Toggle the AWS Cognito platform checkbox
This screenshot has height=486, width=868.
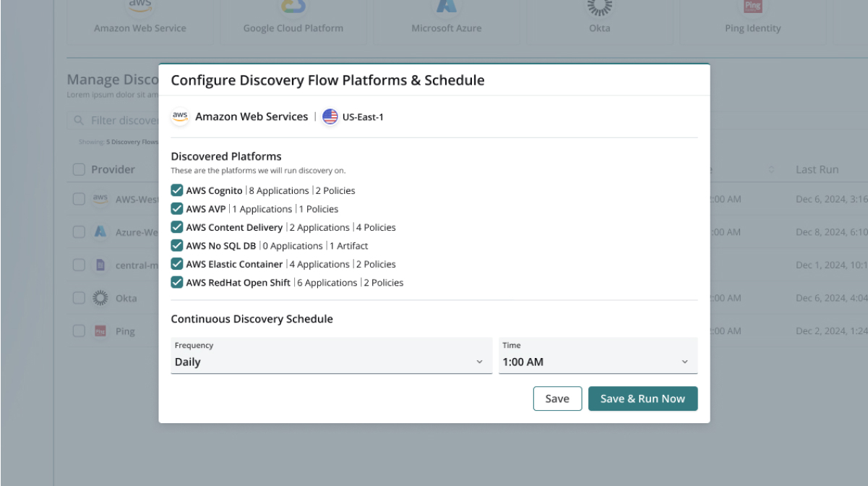[177, 191]
